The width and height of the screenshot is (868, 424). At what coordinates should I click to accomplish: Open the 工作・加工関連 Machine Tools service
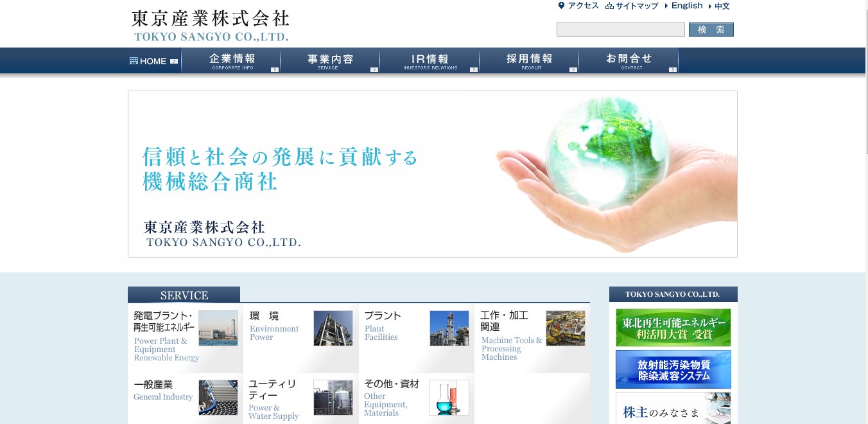point(532,338)
